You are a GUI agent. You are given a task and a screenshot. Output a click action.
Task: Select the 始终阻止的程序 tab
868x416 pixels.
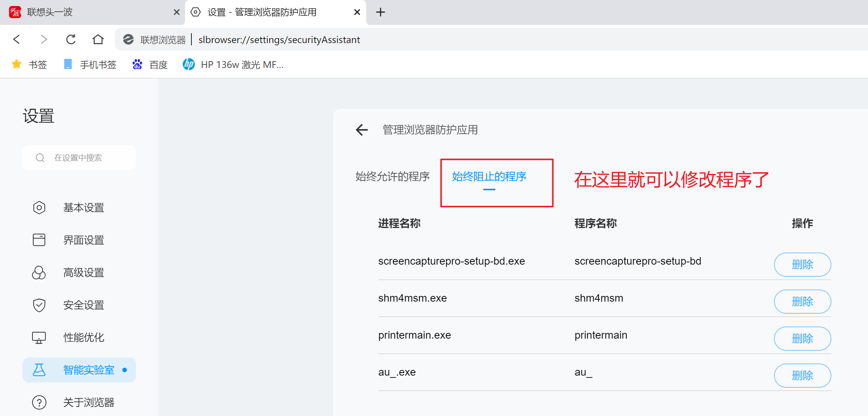[489, 176]
